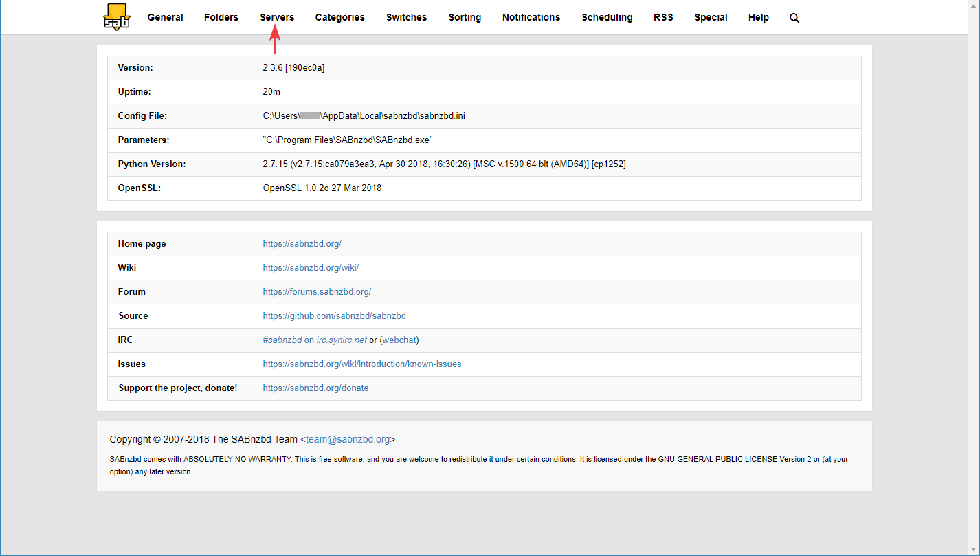
Task: Click the OpenSSL 1.0.2o version text
Action: click(322, 188)
